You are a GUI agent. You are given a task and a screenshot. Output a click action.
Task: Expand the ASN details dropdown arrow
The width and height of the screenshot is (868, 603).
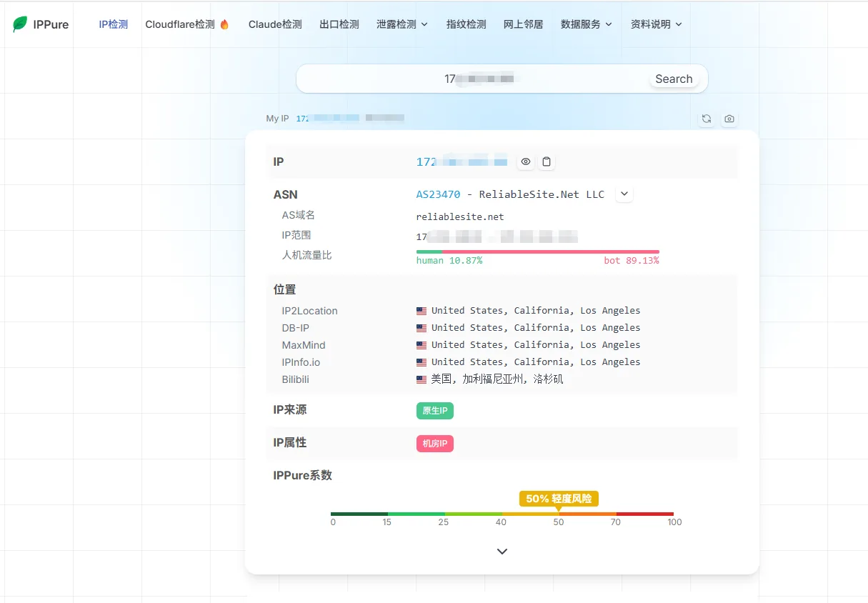[x=624, y=194]
